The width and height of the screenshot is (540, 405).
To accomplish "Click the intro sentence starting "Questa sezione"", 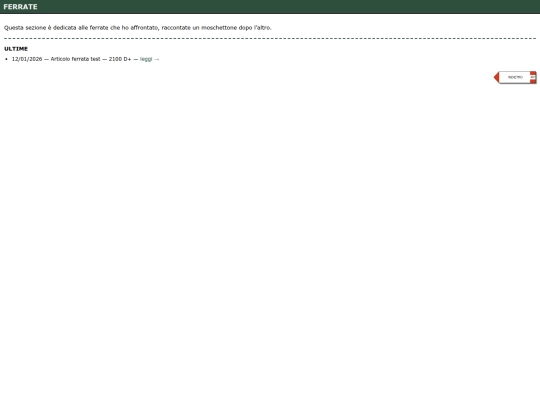I will (138, 28).
